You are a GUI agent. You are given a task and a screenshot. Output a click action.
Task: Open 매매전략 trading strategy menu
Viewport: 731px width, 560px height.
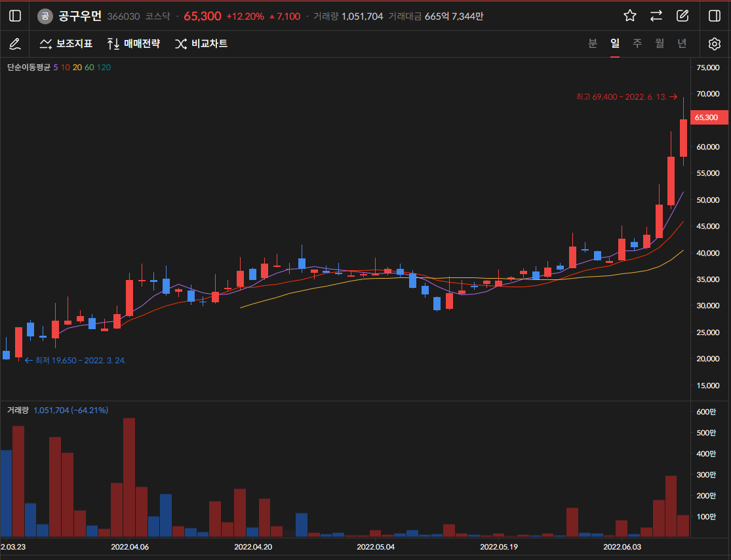click(x=133, y=44)
